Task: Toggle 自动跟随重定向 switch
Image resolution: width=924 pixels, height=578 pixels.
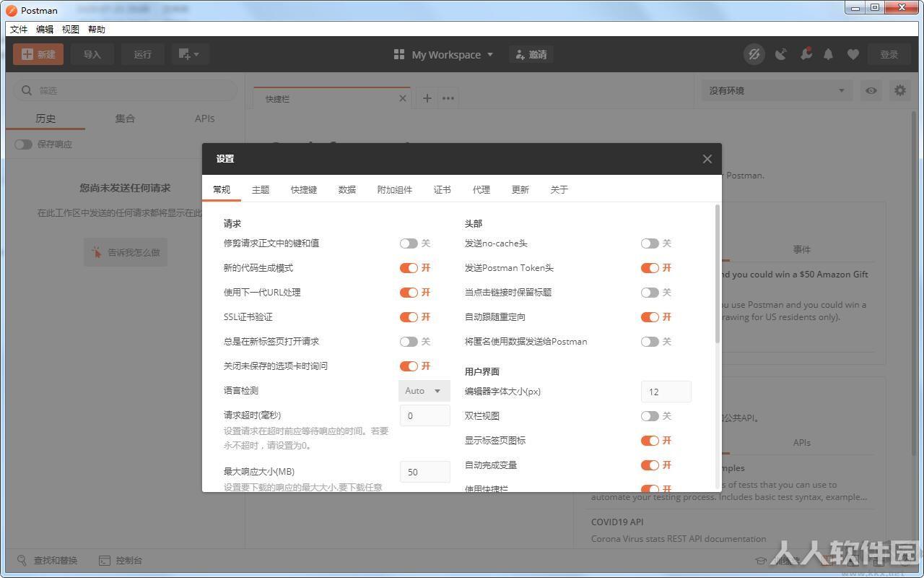Action: coord(650,317)
